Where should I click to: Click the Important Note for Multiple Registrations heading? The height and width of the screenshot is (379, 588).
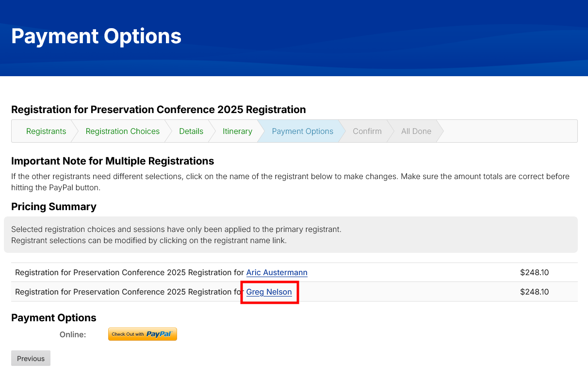[113, 161]
